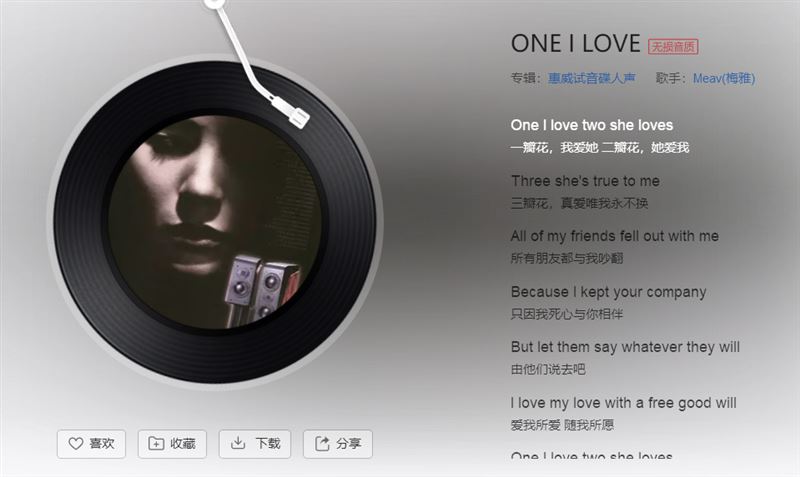Select lyric line "One I love two she loves"

tap(592, 125)
